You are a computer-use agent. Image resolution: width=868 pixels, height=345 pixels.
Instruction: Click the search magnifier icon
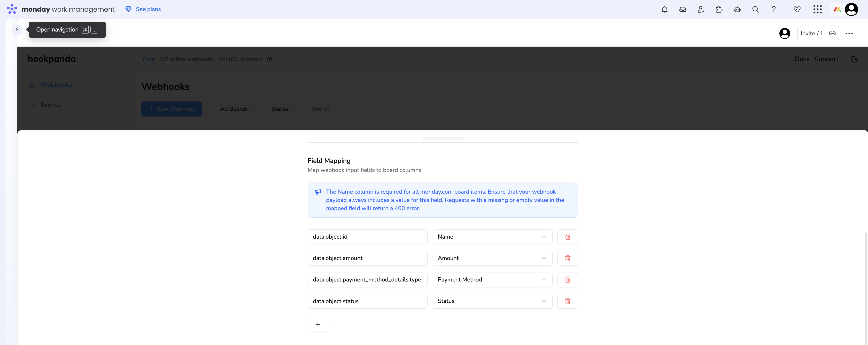coord(755,10)
